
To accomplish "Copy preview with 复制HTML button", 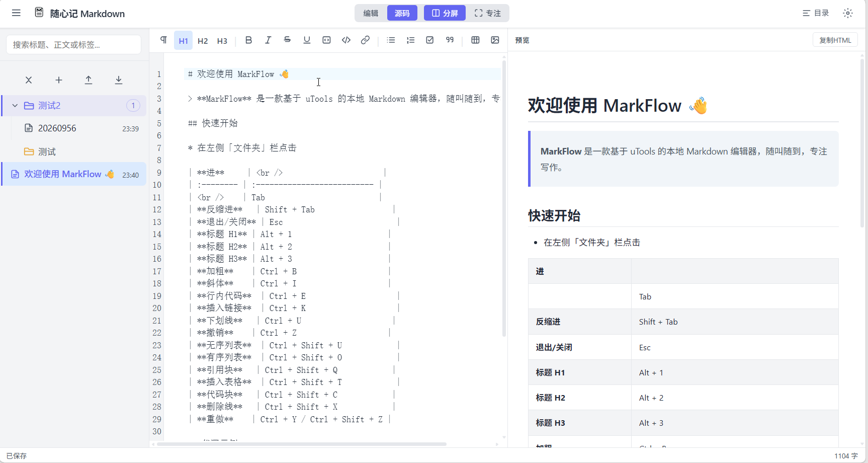I will (835, 40).
